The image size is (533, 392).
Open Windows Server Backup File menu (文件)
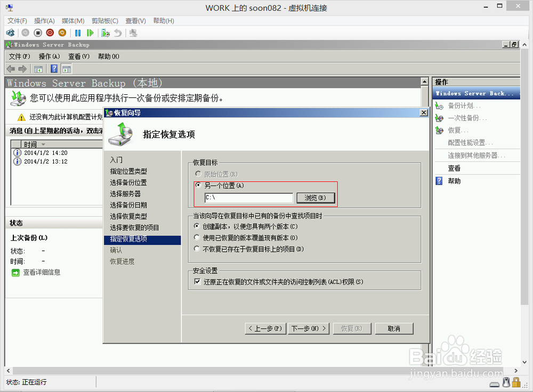tap(19, 56)
